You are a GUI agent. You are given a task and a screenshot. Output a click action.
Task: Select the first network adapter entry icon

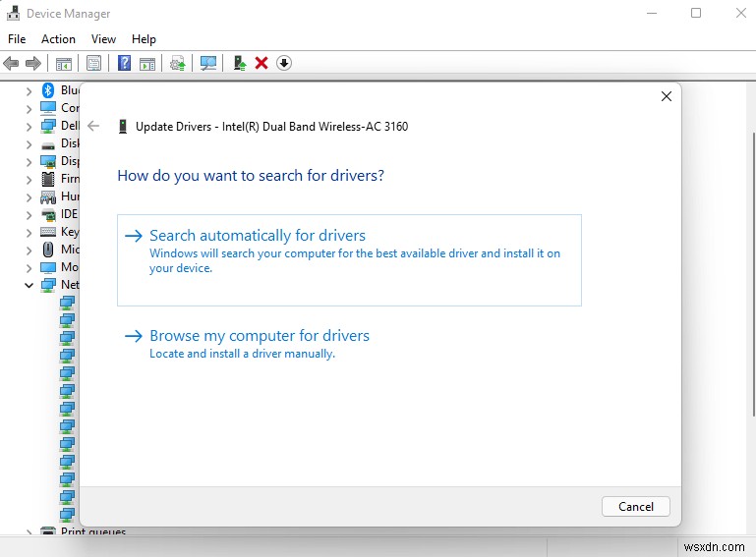point(67,304)
